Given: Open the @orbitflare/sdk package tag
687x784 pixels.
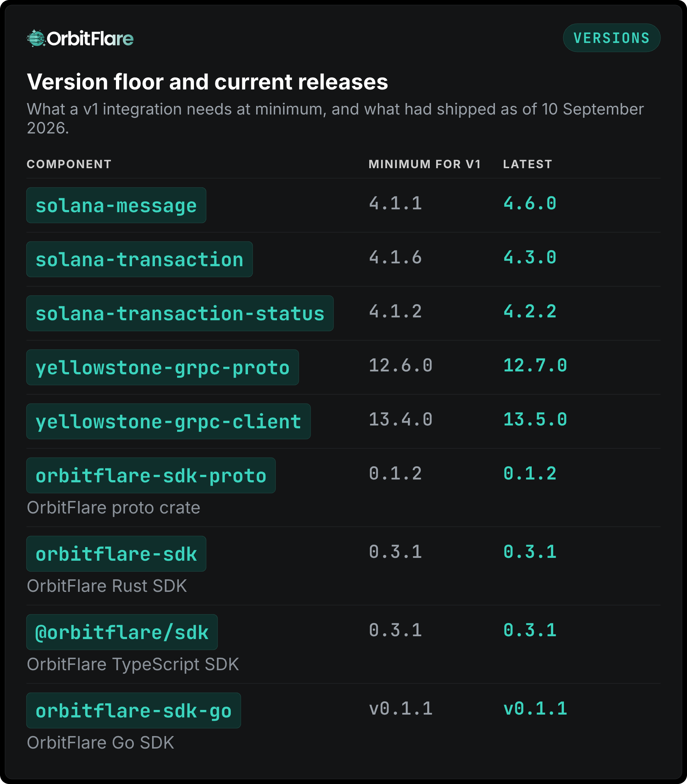Looking at the screenshot, I should 122,632.
